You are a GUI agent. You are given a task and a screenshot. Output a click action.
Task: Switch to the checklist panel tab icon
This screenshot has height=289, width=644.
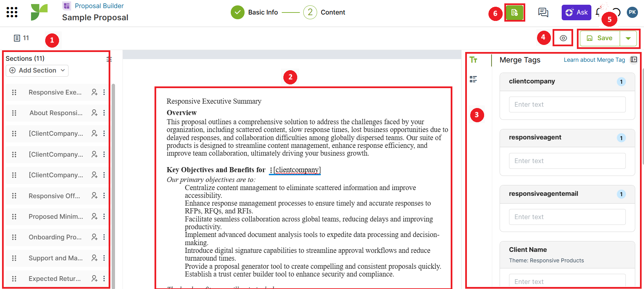click(473, 79)
